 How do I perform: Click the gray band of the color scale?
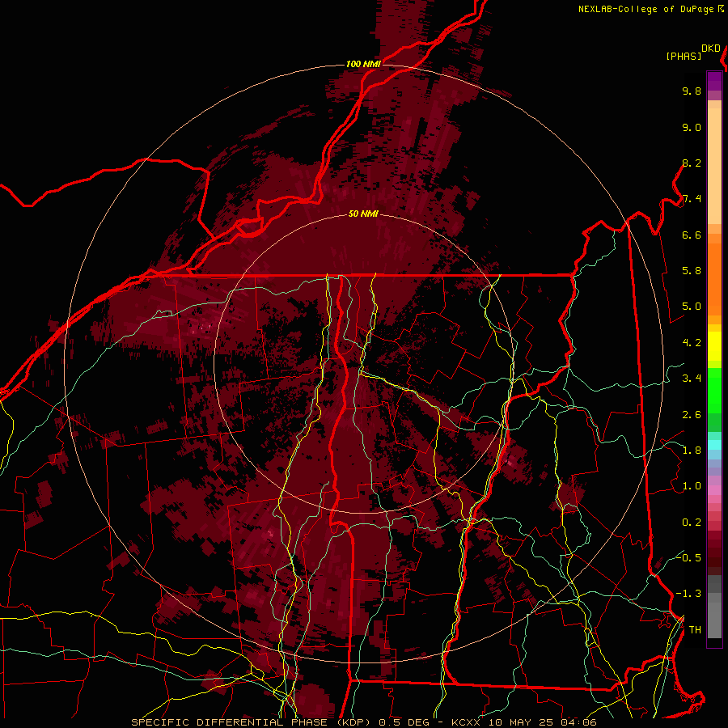(x=714, y=607)
